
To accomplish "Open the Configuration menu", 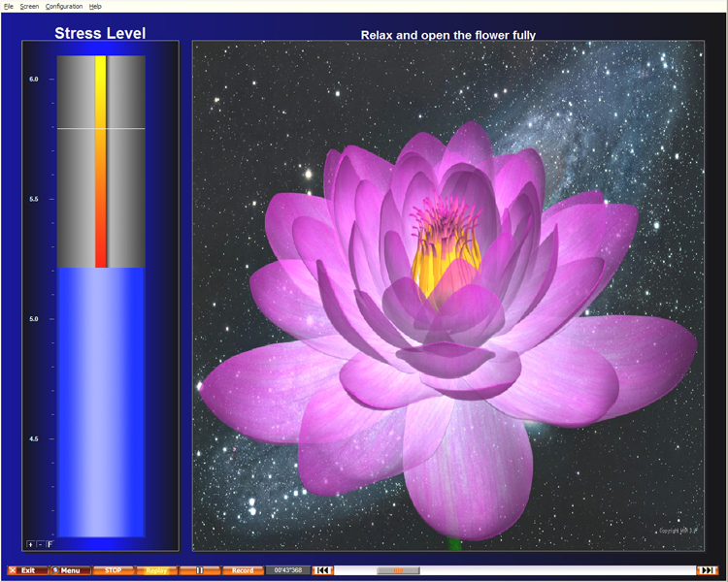I will [64, 6].
